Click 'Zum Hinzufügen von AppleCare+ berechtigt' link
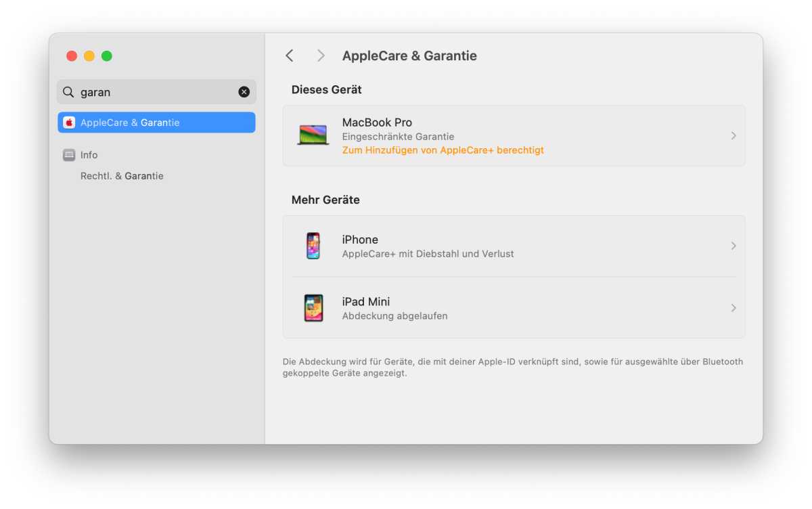This screenshot has width=812, height=509. coord(443,150)
